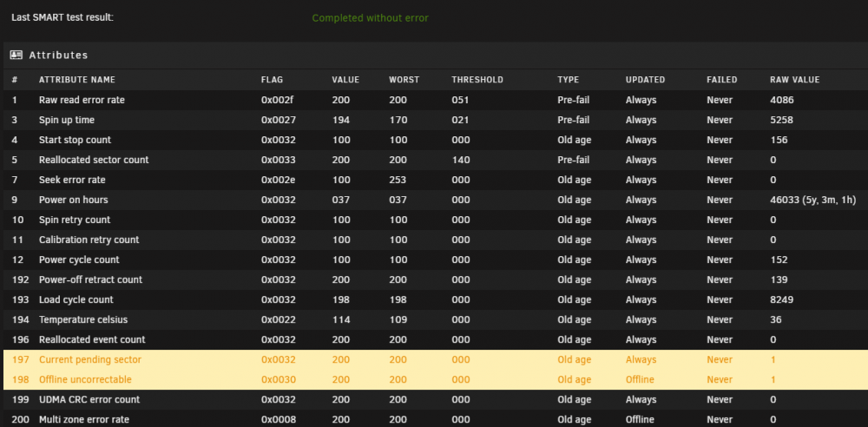868x427 pixels.
Task: Click 'Never' failed cell in Current pending sector row
Action: [x=719, y=359]
